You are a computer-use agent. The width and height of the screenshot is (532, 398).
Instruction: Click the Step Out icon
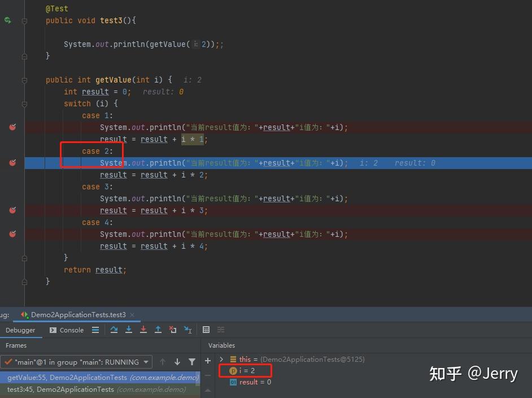point(158,330)
